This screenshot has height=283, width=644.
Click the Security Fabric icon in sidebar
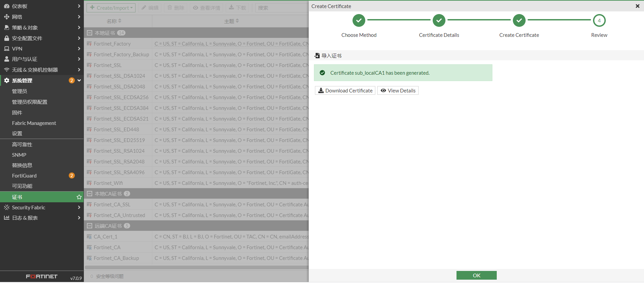tap(6, 208)
